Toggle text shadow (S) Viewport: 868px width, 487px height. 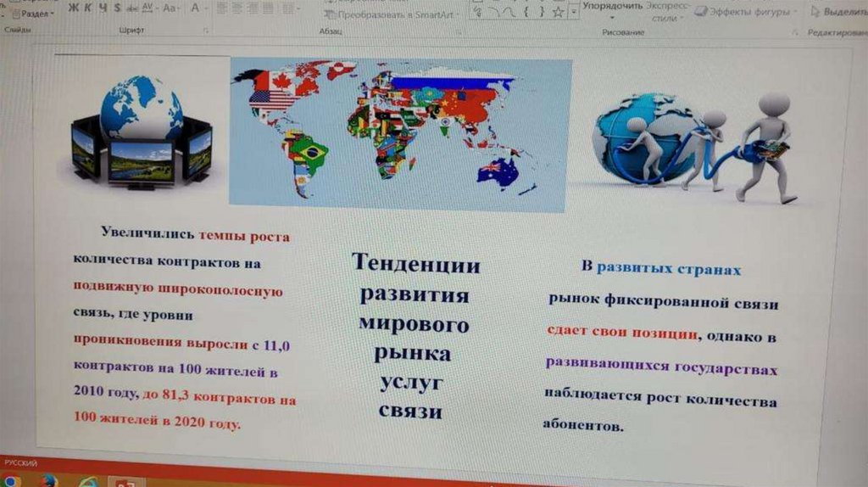coord(117,8)
